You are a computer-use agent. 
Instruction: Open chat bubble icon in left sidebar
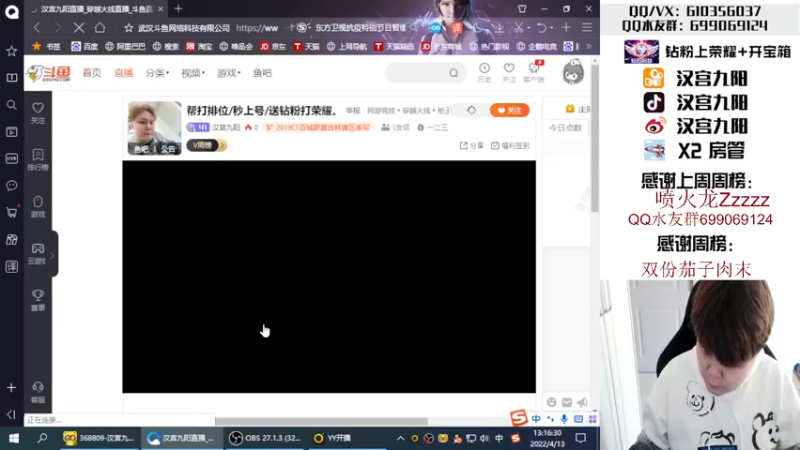tap(11, 185)
